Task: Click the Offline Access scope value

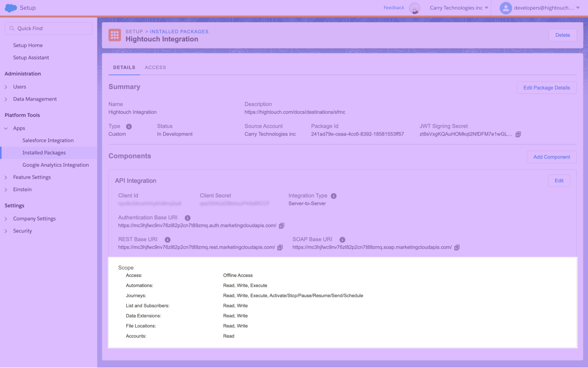Action: click(238, 276)
